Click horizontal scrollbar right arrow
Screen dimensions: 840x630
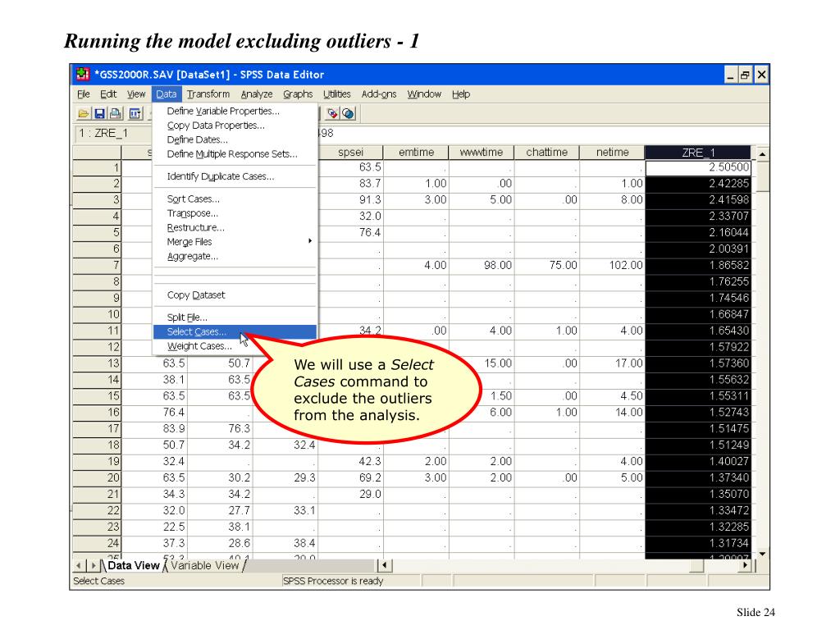click(744, 565)
